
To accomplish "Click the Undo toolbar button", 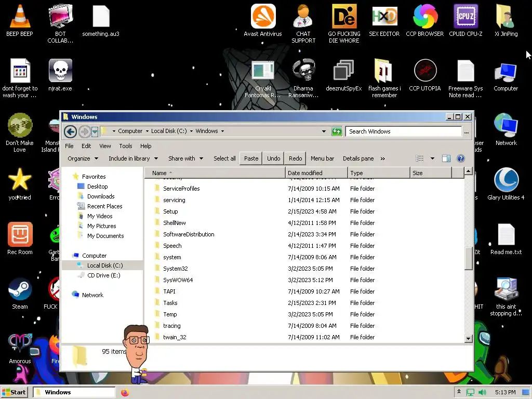I will 273,158.
